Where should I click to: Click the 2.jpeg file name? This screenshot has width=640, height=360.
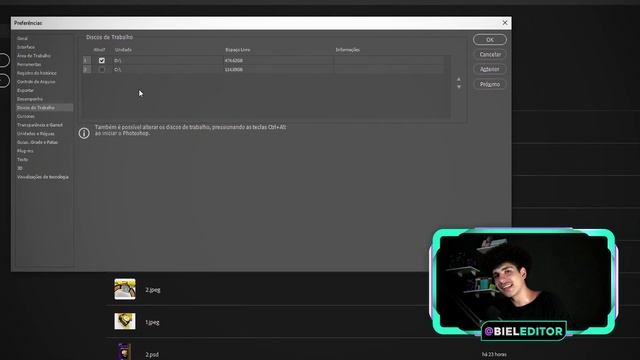[x=153, y=290]
